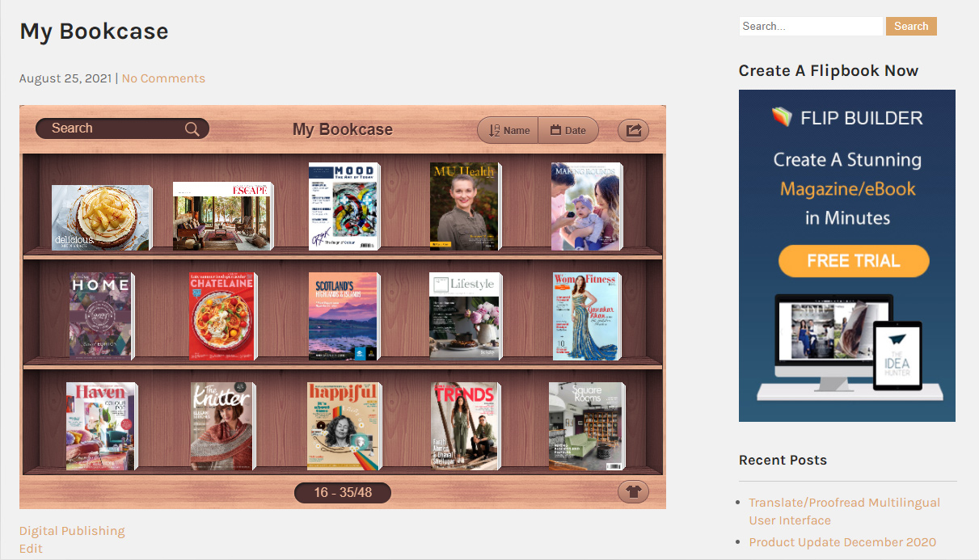Open Product Update December 2020 post
Screen dimensions: 979x560
[842, 542]
